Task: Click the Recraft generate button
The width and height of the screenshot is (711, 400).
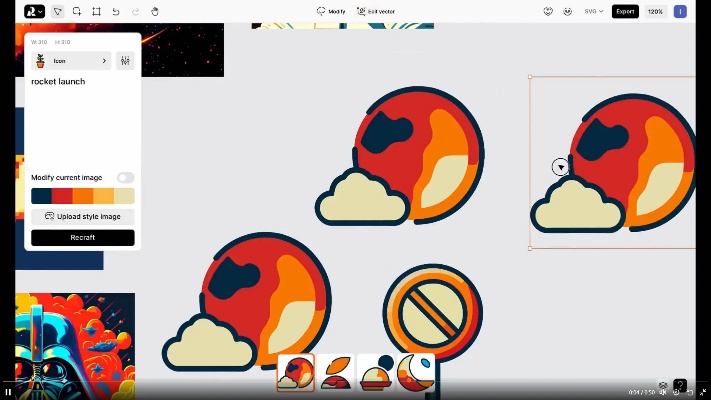Action: click(x=83, y=238)
